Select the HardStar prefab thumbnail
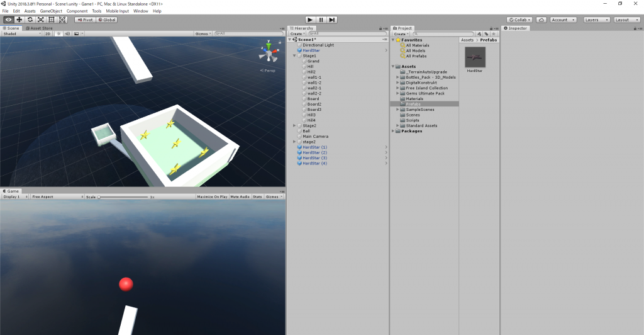644x335 pixels. [x=475, y=57]
